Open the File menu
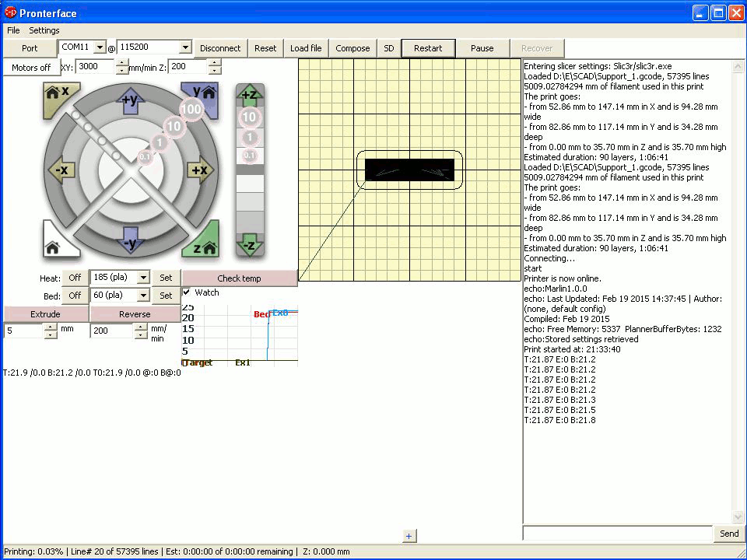The width and height of the screenshot is (747, 560). coord(13,30)
